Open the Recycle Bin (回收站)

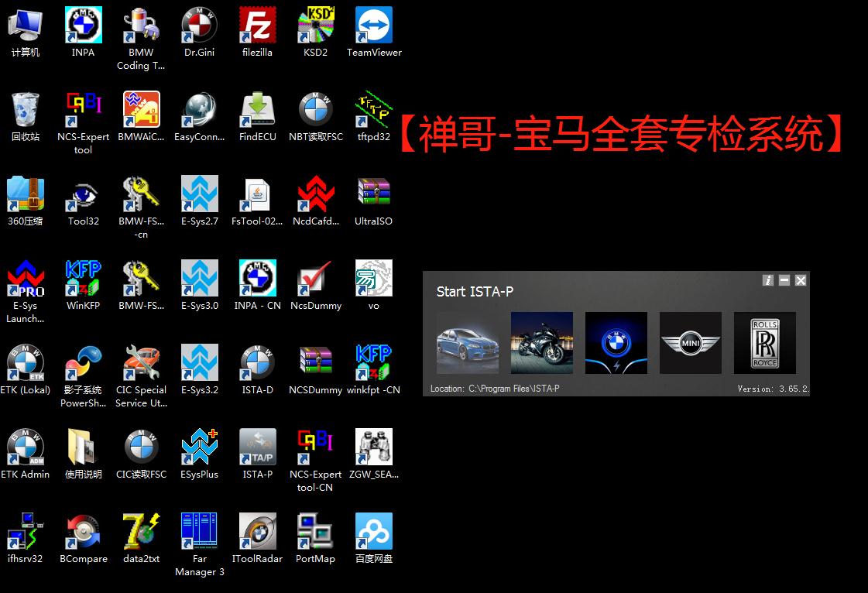coord(26,108)
